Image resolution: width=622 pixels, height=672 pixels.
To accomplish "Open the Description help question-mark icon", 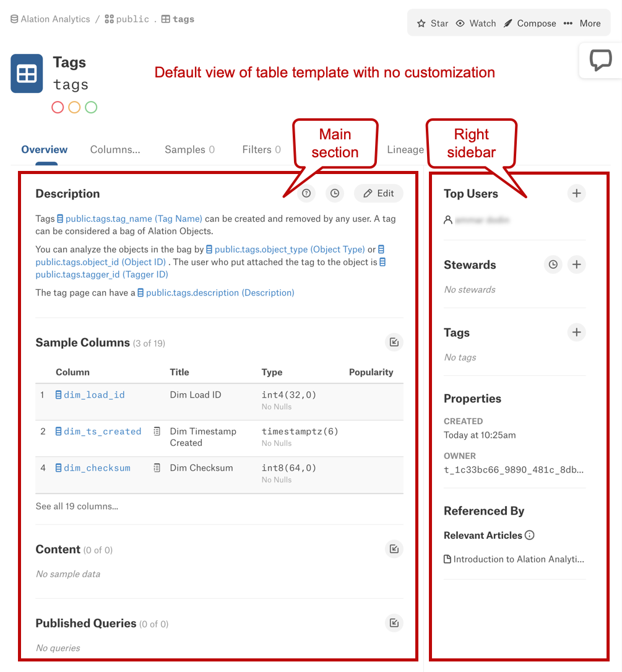I will point(306,193).
